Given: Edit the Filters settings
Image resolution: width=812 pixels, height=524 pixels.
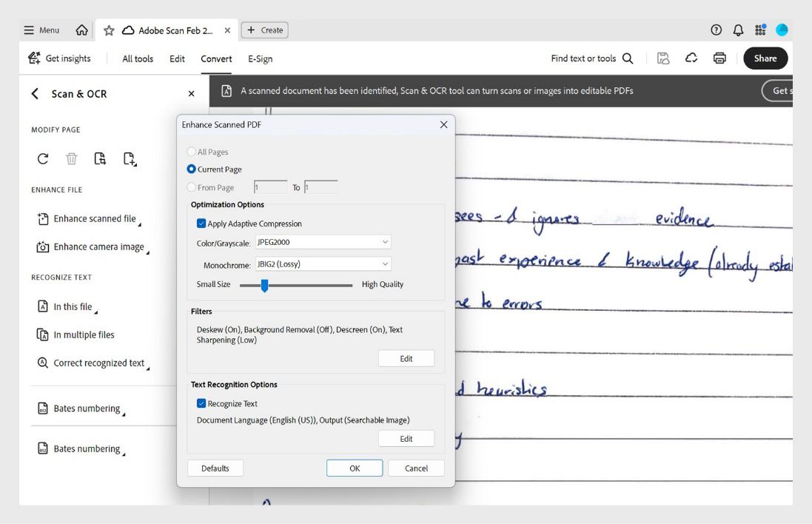Looking at the screenshot, I should tap(406, 358).
